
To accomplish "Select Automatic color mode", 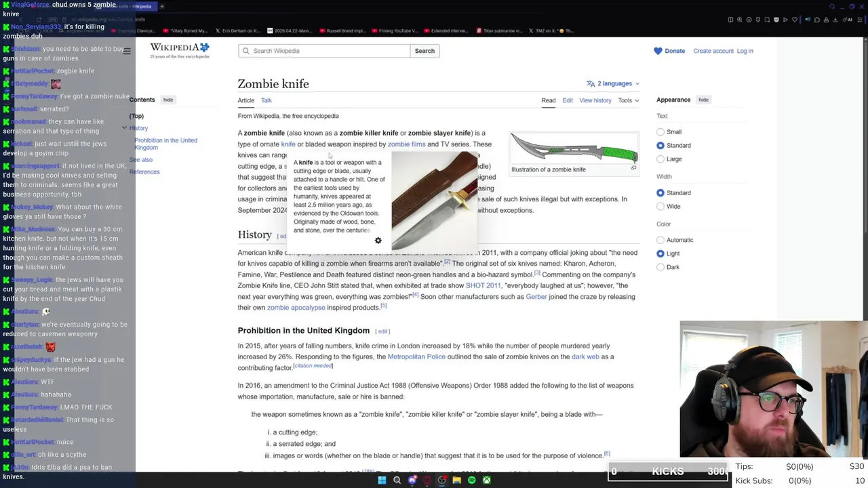I will 660,240.
